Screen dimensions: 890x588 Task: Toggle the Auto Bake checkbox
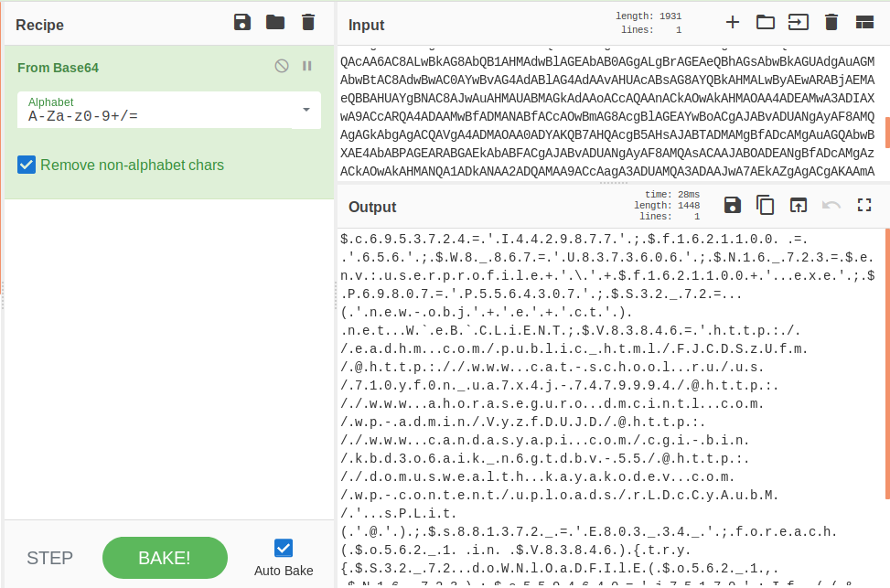point(284,548)
